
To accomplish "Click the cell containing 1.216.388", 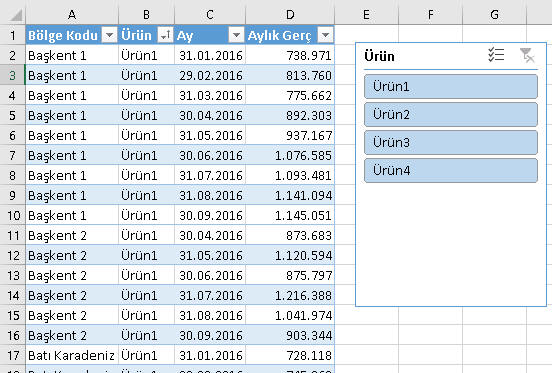I will (290, 295).
